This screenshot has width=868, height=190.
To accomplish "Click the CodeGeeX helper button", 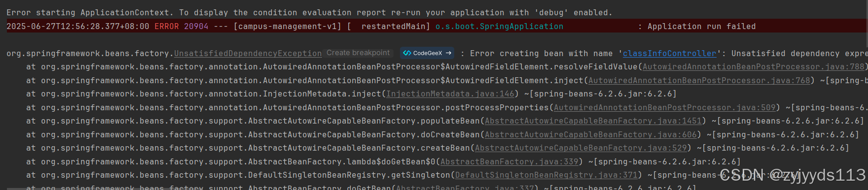I will pyautogui.click(x=428, y=53).
